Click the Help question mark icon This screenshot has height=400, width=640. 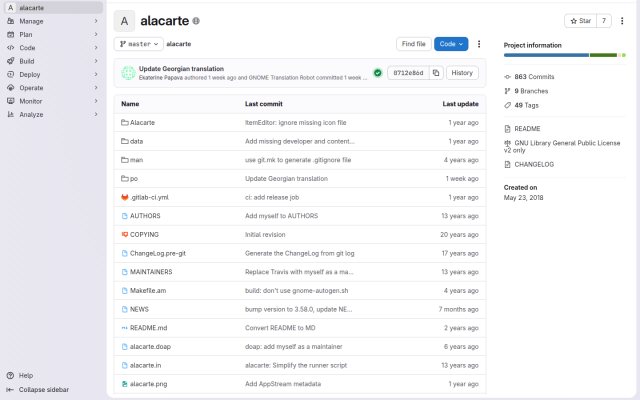click(11, 376)
